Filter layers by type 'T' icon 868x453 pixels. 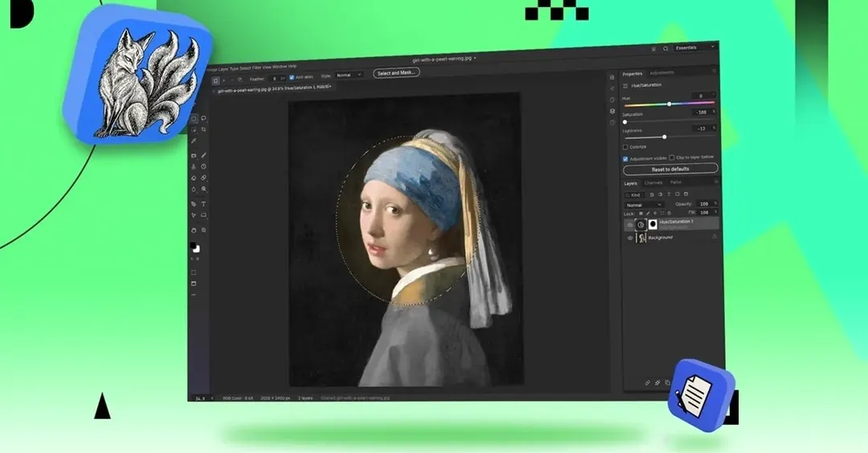[669, 194]
